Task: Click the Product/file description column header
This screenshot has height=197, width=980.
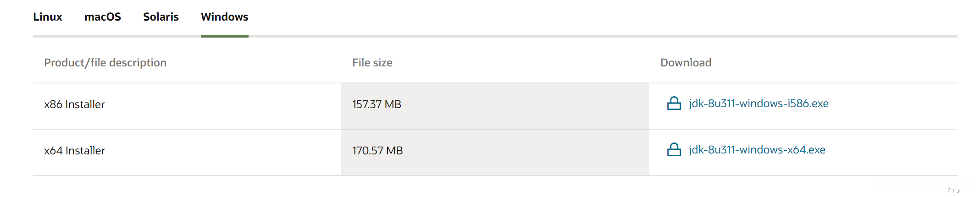Action: click(x=105, y=63)
